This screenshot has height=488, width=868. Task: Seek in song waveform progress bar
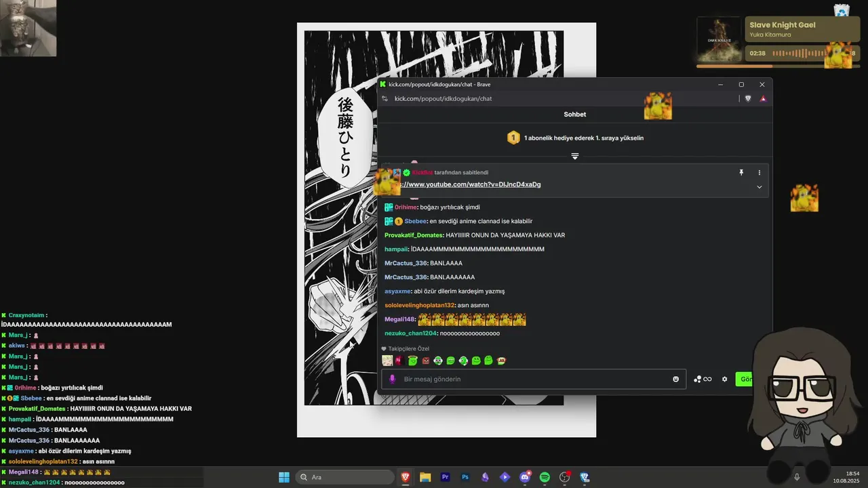click(x=798, y=53)
